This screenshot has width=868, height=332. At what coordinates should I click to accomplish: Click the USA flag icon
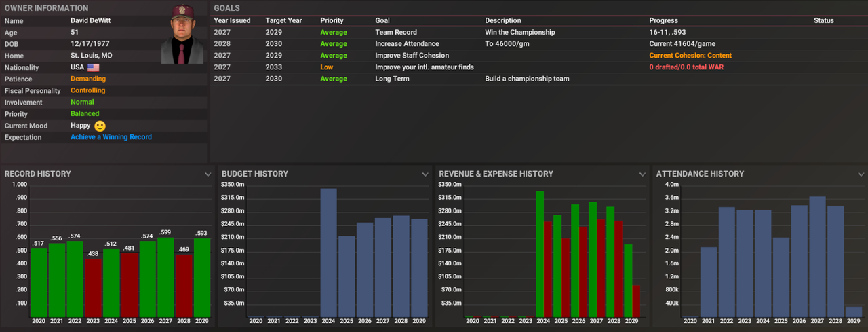[93, 68]
